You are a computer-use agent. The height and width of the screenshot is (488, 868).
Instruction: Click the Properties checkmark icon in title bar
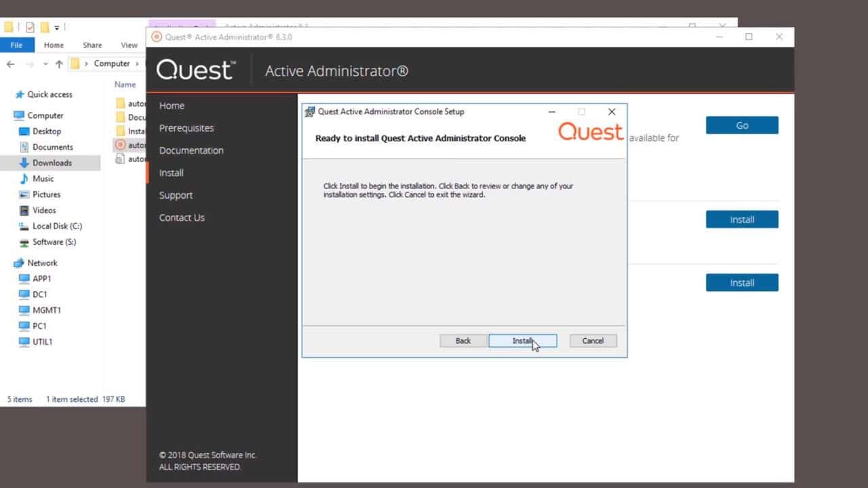coord(30,28)
